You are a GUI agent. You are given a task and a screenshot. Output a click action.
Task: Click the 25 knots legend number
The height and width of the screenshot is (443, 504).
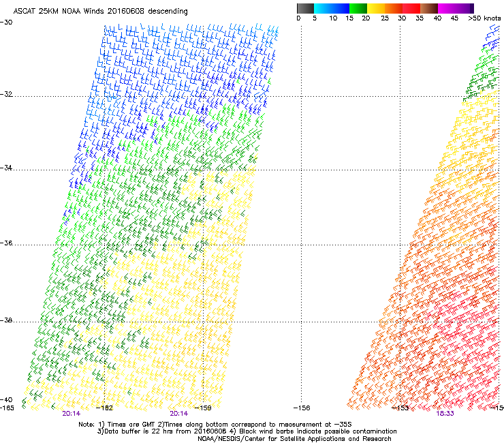[x=385, y=18]
